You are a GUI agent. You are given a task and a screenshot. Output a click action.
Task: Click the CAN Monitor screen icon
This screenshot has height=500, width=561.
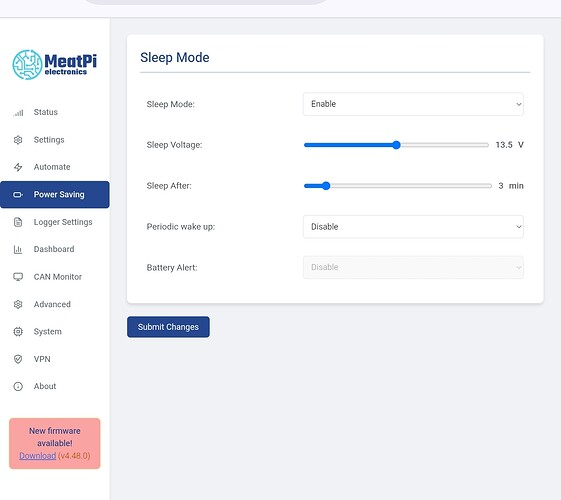18,277
